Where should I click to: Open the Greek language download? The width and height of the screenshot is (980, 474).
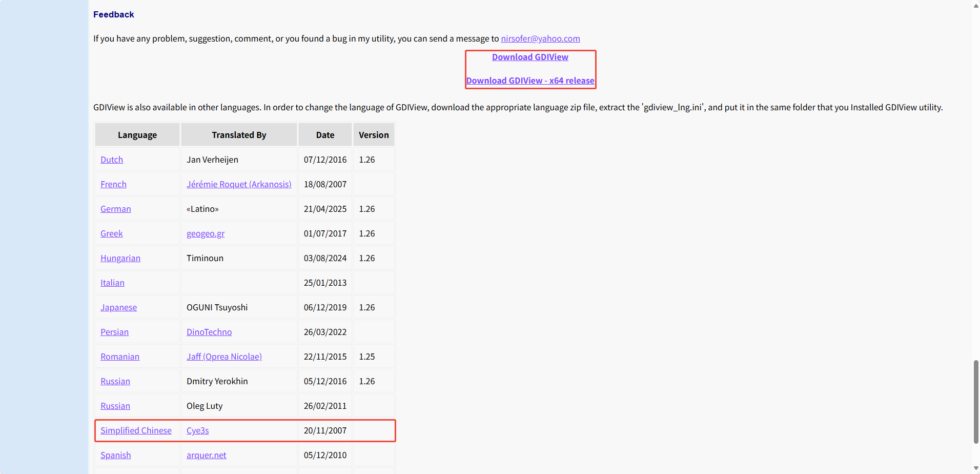pos(112,233)
